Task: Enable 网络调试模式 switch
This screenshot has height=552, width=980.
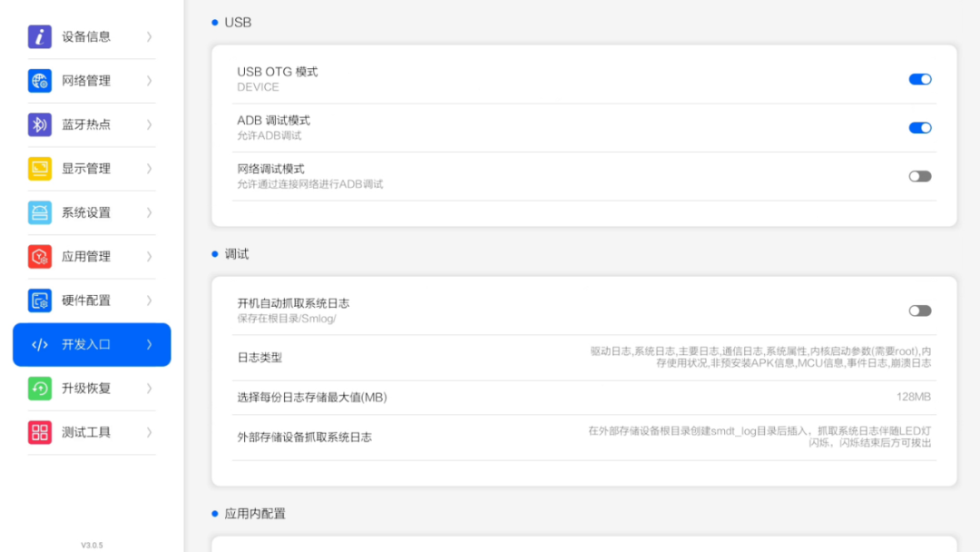Action: pyautogui.click(x=920, y=176)
